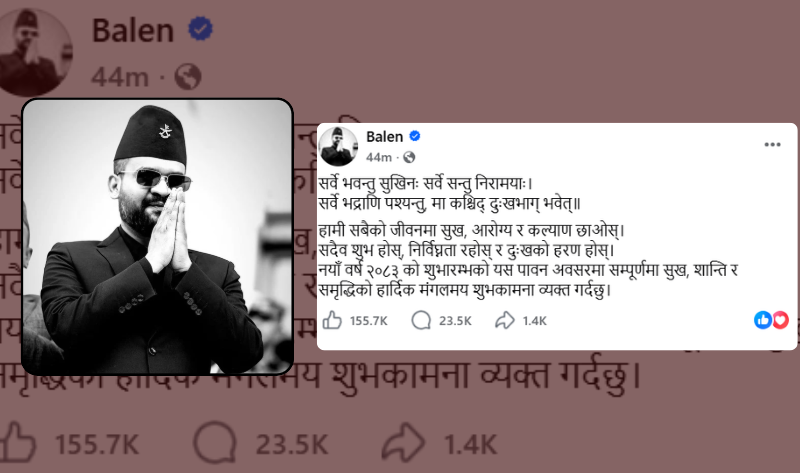Click the public globe icon in white card
800x473 pixels.
pyautogui.click(x=409, y=158)
